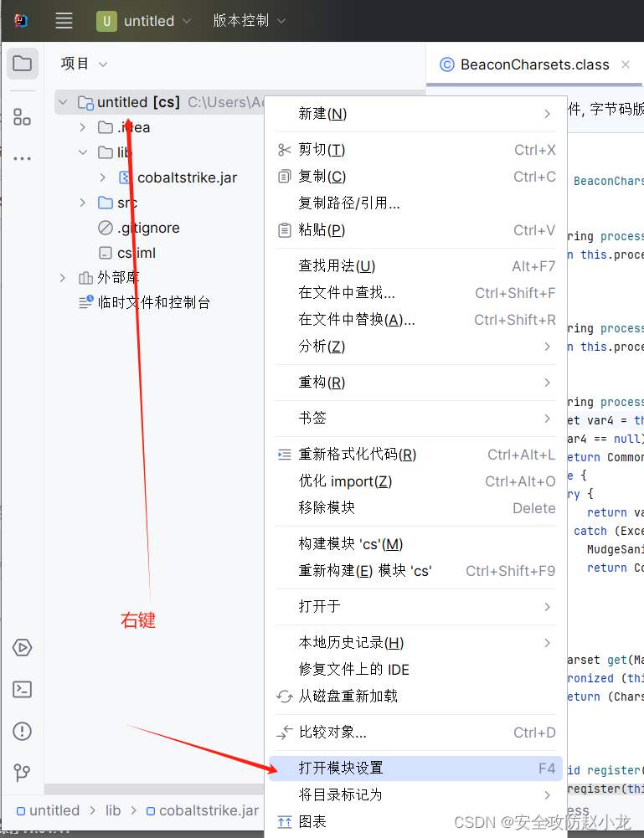
Task: Click the External Libraries icon
Action: coord(85,278)
